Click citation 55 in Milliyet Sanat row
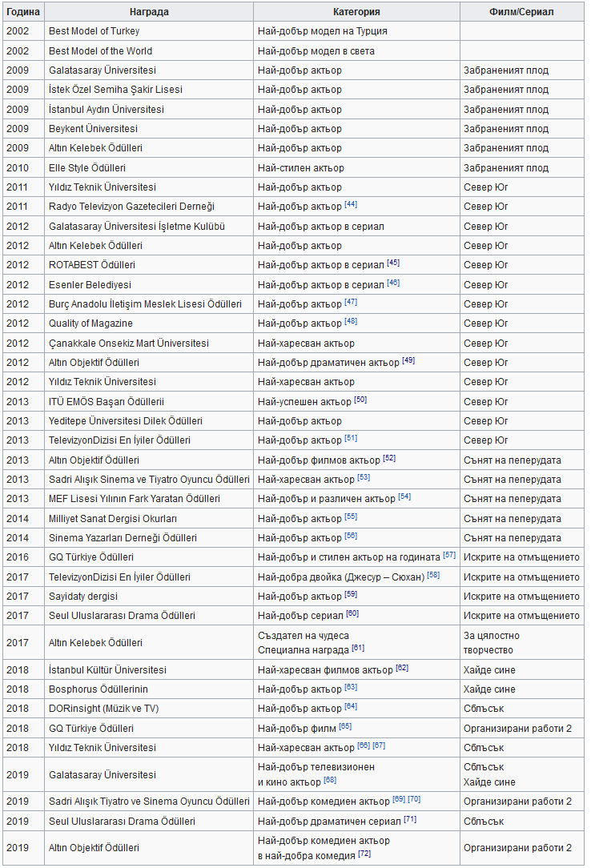This screenshot has width=591, height=868. [x=351, y=516]
